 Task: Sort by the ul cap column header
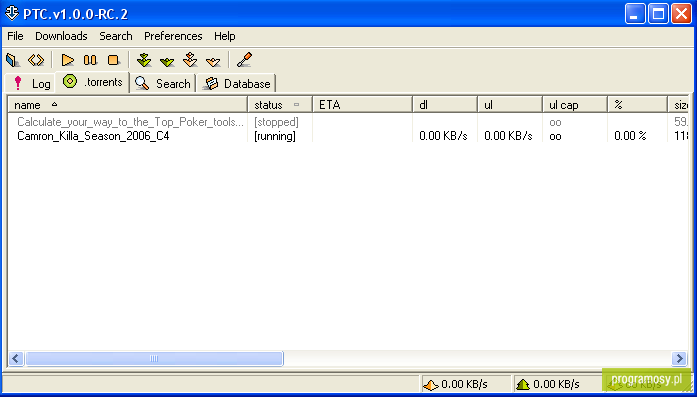tap(575, 105)
